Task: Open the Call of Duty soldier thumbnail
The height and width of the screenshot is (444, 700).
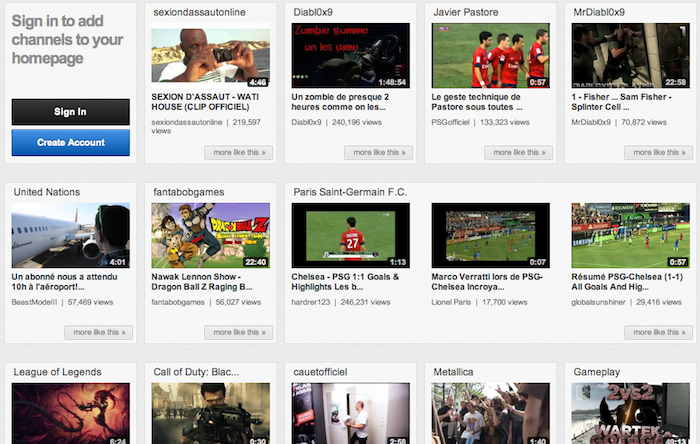Action: tap(211, 413)
